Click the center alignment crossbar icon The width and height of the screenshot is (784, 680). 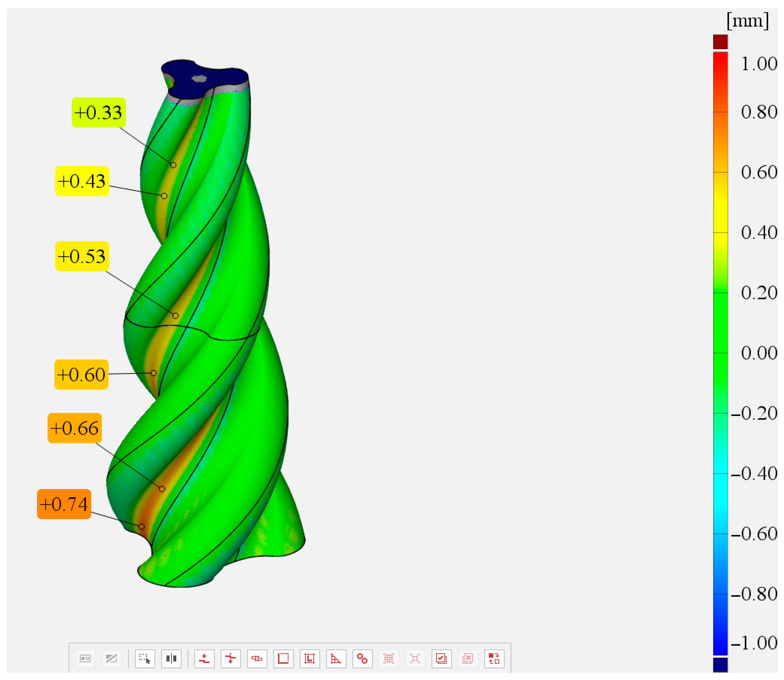(257, 658)
